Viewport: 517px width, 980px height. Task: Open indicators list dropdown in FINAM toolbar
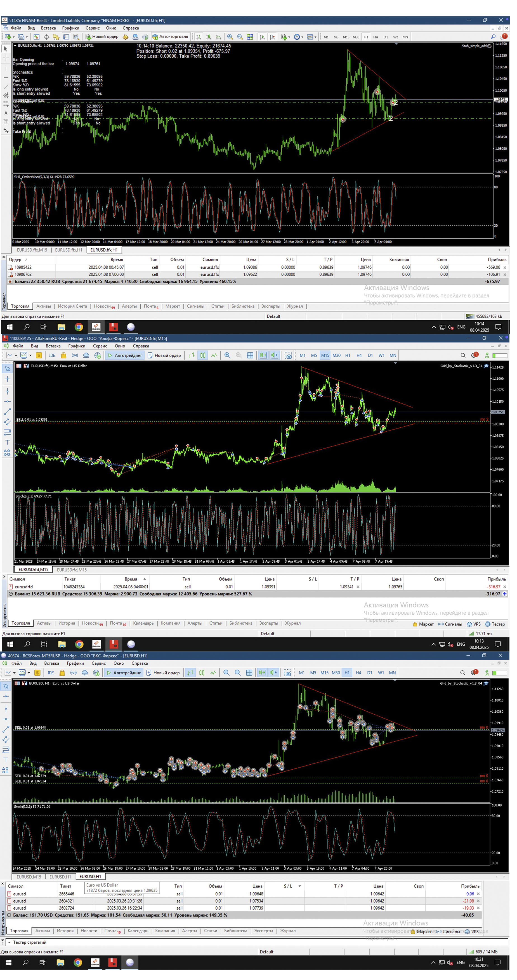coord(285,37)
